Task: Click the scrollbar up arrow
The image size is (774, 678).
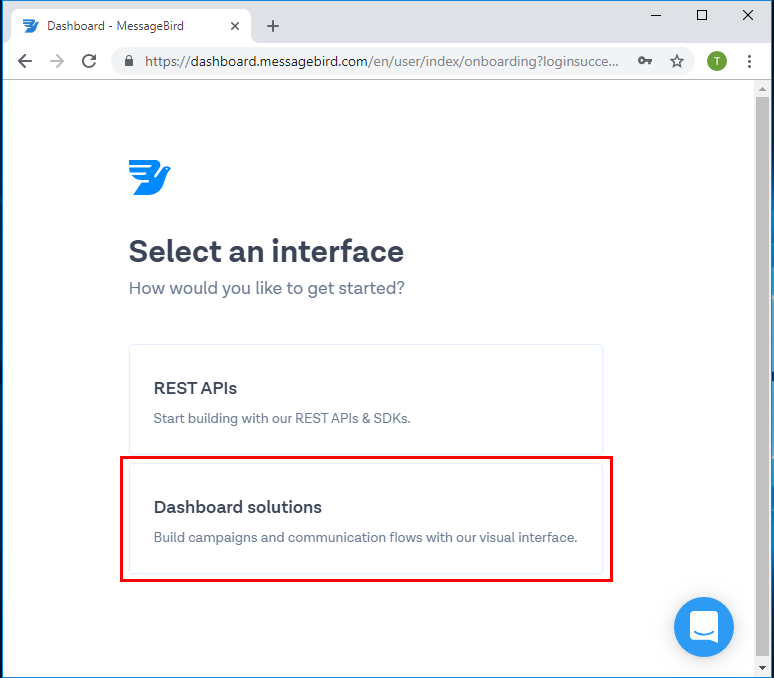Action: (762, 89)
